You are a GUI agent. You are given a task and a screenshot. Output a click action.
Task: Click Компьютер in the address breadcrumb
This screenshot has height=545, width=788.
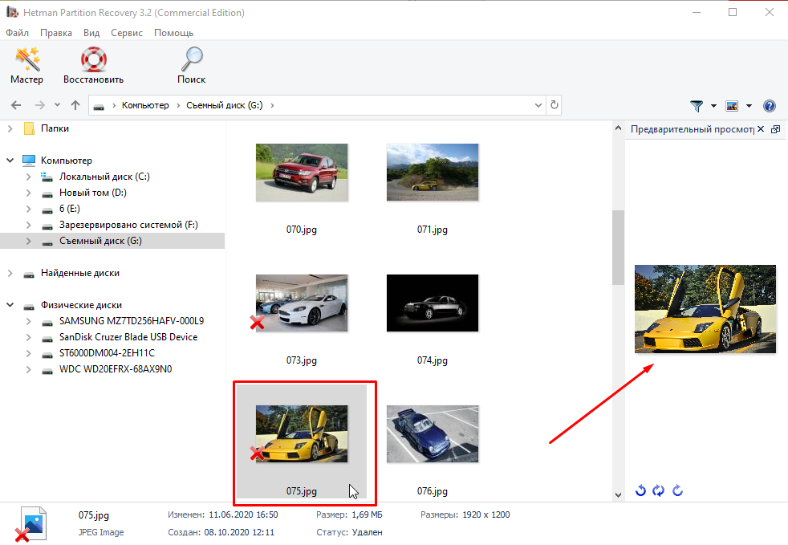pyautogui.click(x=145, y=105)
